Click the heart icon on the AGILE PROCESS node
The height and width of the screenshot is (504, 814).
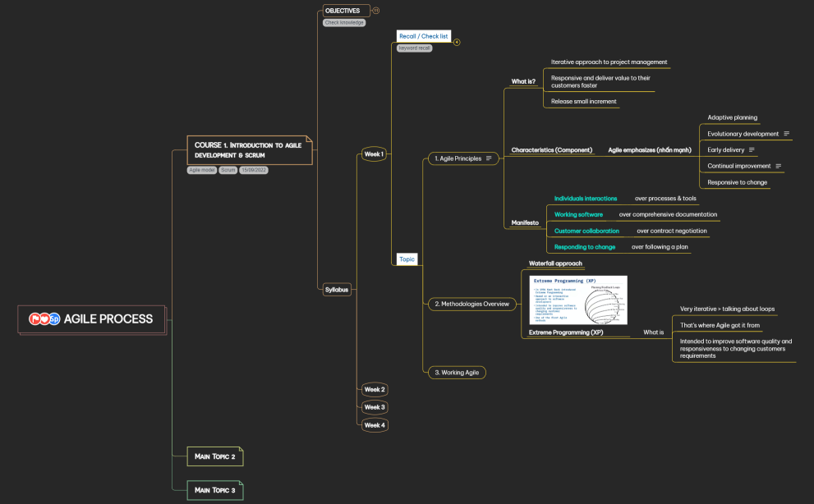[45, 319]
